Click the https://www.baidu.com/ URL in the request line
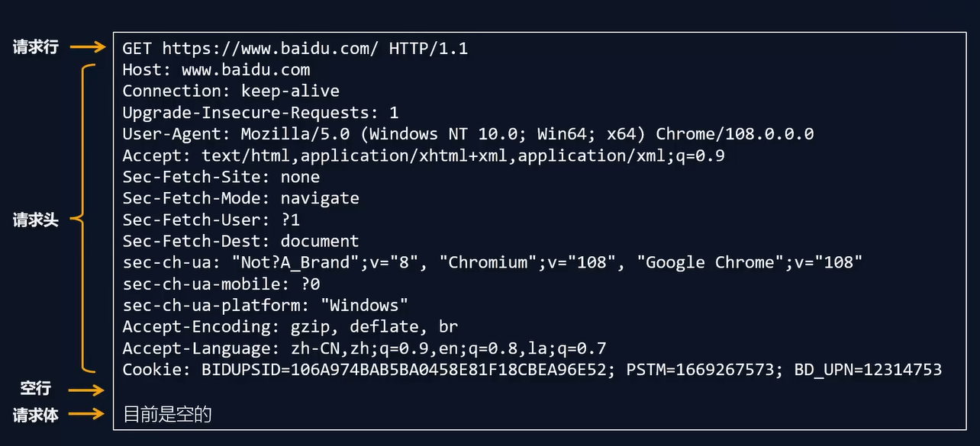 (270, 49)
